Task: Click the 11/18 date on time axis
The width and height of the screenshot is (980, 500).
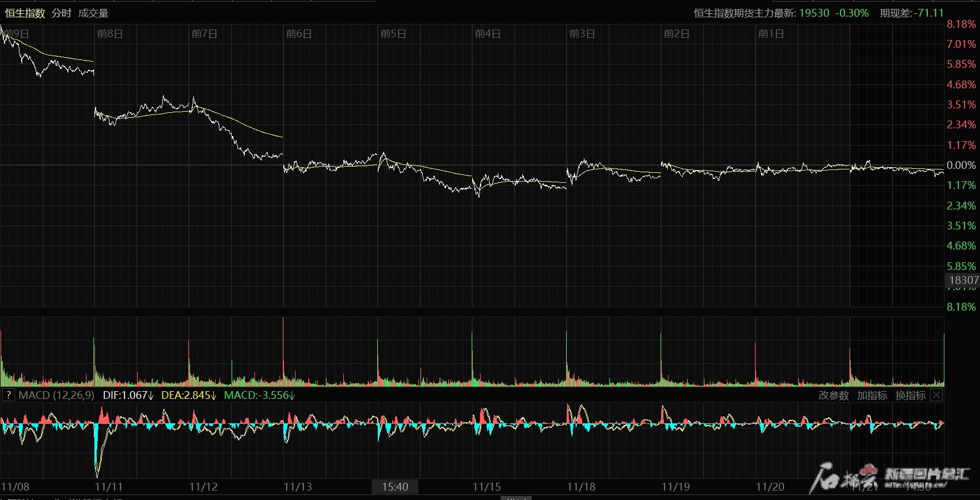Action: tap(581, 487)
